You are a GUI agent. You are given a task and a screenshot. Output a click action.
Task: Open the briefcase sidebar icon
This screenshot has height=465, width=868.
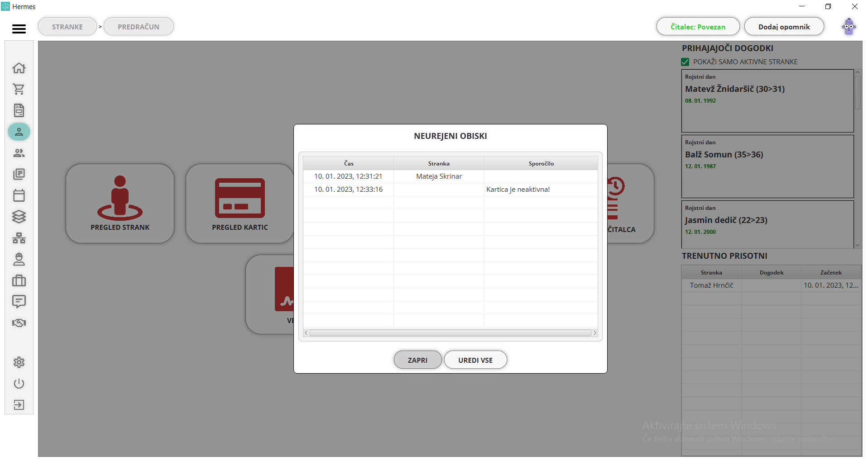pos(19,280)
